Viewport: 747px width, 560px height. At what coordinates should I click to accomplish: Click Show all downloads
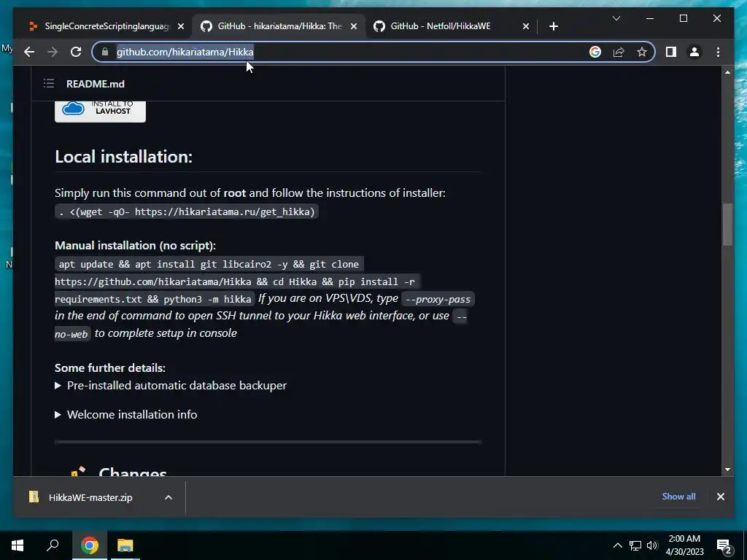click(x=678, y=496)
